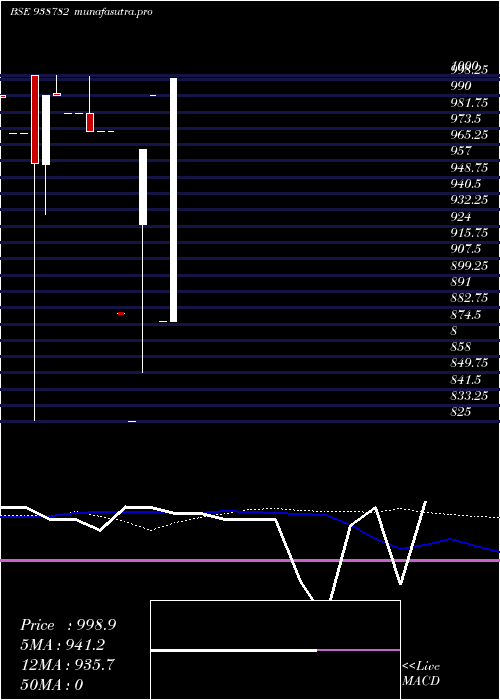Click the 833.25 price axis label
Viewport: 500px width, 700px height.
pos(469,396)
